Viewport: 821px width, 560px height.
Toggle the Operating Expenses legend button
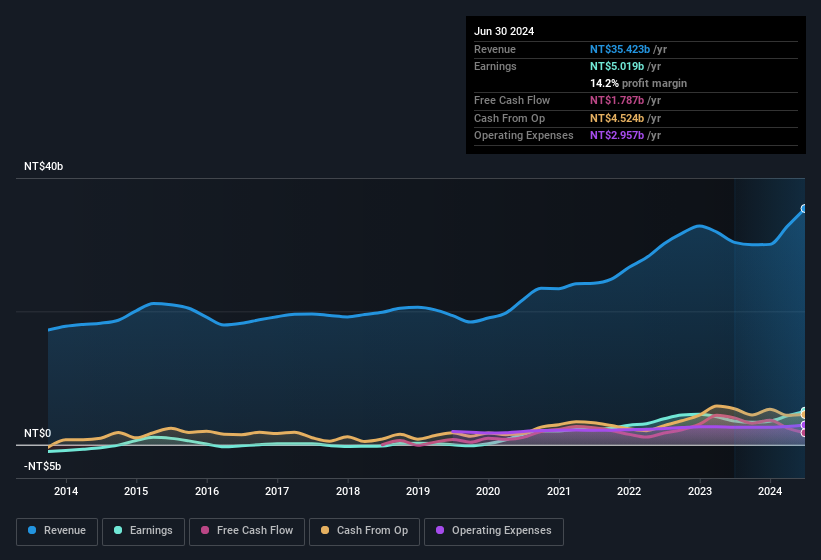494,531
